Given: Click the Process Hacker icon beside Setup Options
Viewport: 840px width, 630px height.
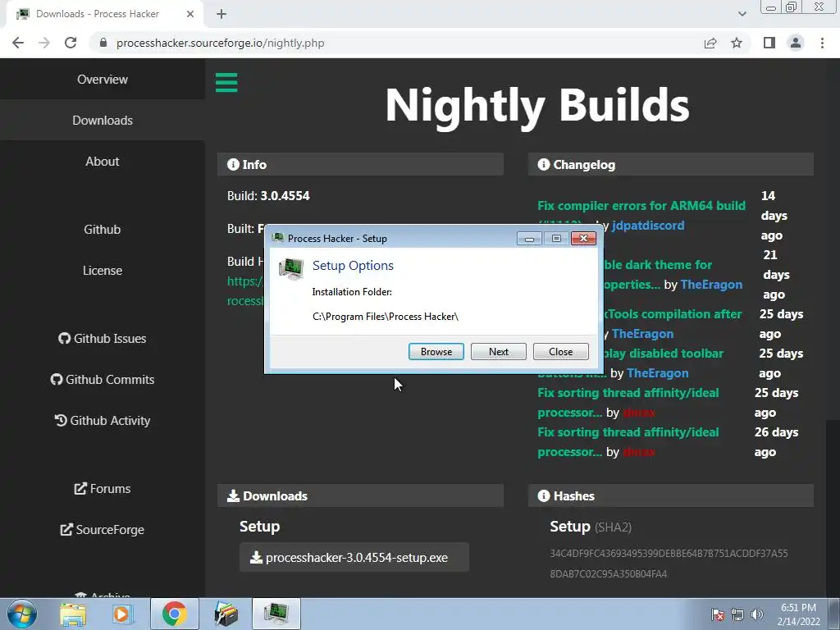Looking at the screenshot, I should 291,269.
